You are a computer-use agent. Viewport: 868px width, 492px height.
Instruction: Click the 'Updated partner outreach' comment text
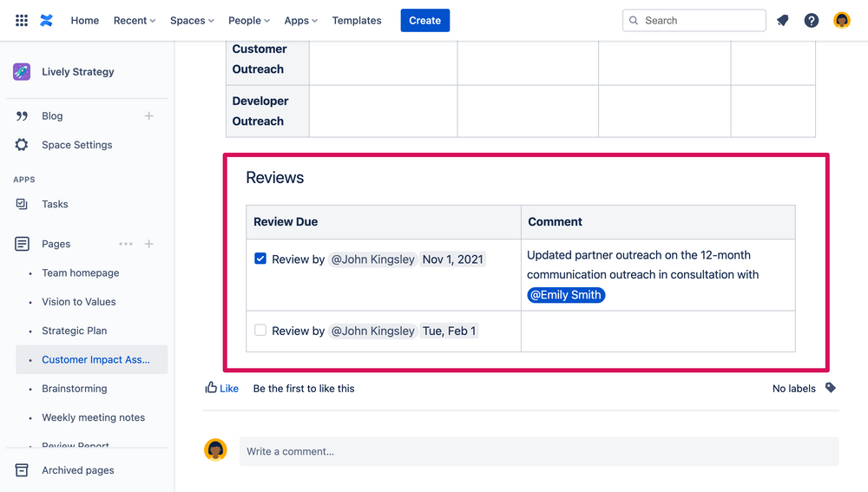point(642,265)
